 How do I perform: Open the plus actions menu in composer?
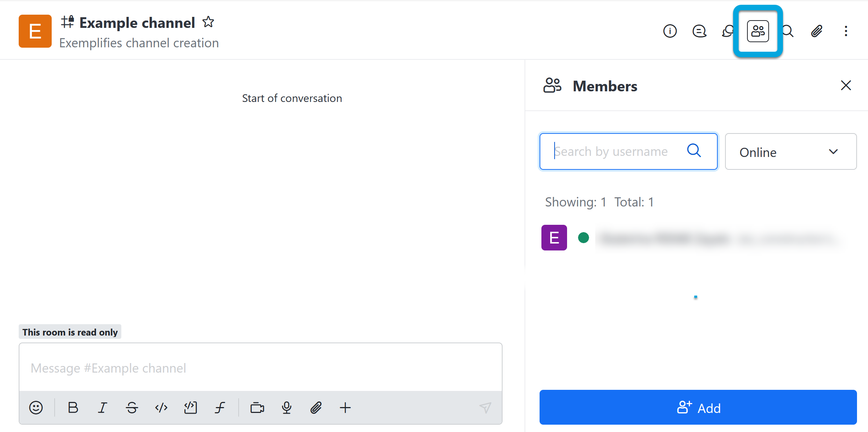click(345, 407)
